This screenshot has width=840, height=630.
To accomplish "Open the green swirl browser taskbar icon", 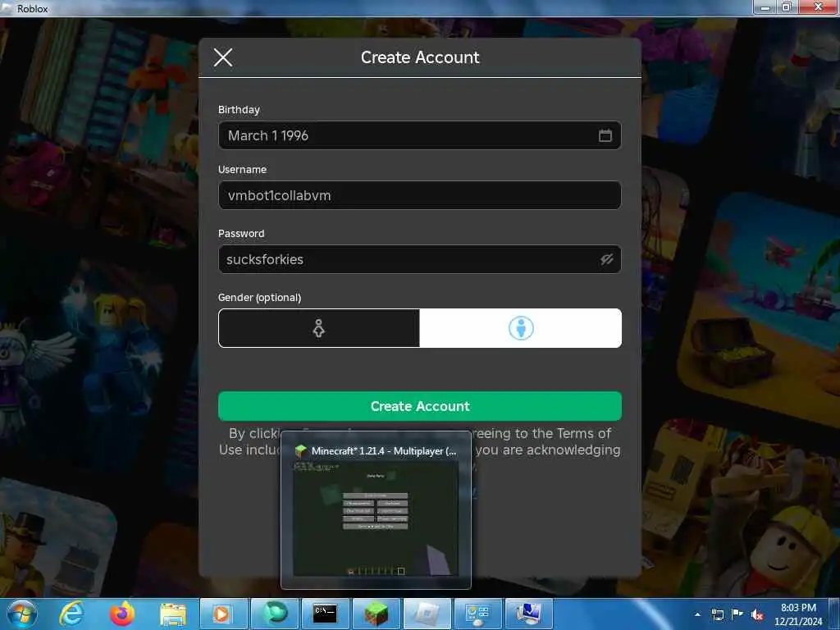I will click(x=274, y=614).
